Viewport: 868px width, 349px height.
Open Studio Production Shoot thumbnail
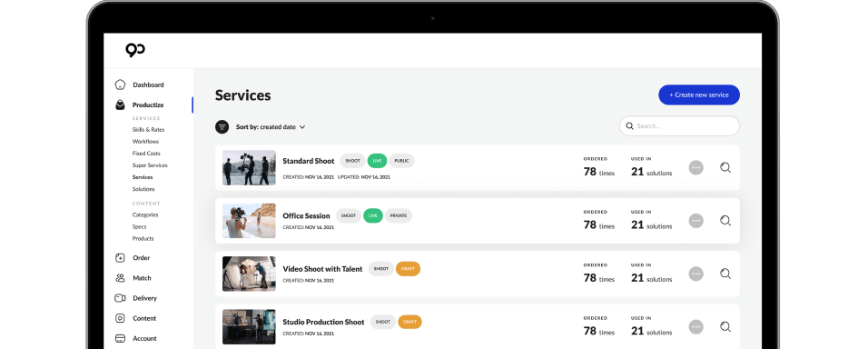pyautogui.click(x=249, y=327)
